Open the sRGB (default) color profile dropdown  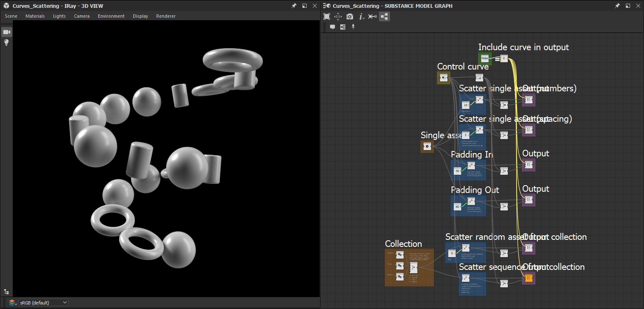(x=43, y=302)
